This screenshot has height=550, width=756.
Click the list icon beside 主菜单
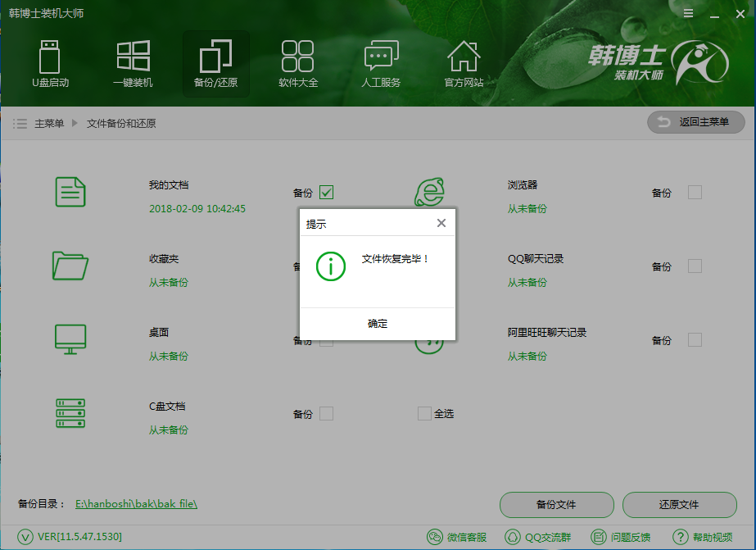pos(20,123)
